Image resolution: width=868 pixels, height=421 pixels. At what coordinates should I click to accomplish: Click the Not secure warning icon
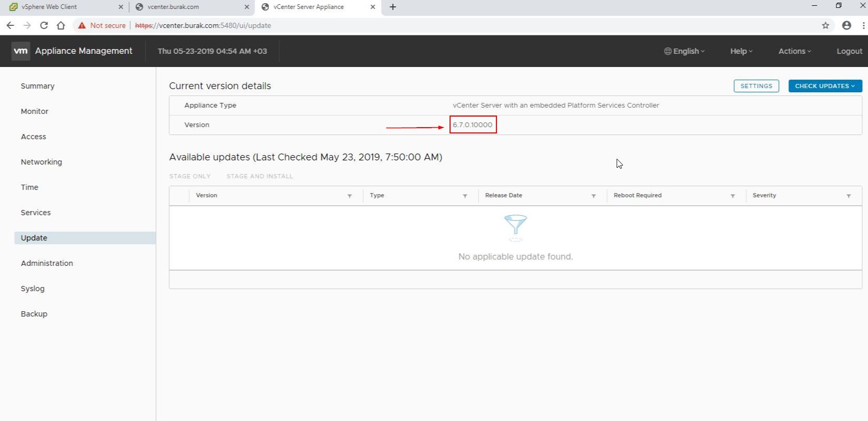point(82,25)
